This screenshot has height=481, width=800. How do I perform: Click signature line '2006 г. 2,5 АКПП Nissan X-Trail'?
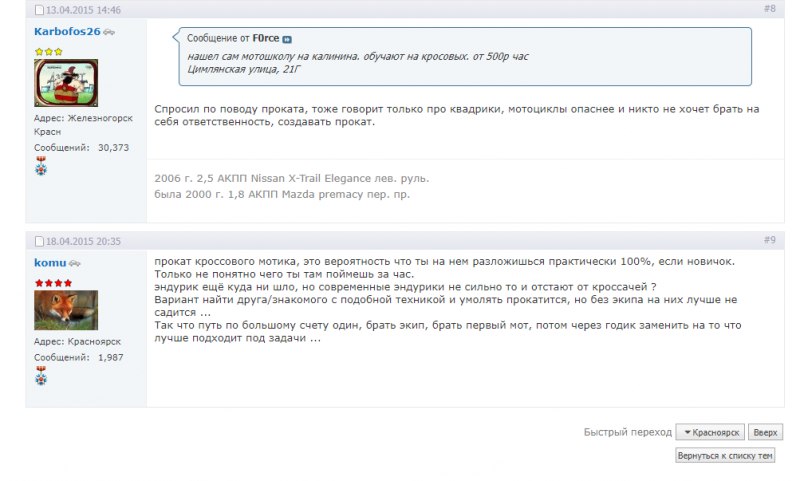point(291,179)
